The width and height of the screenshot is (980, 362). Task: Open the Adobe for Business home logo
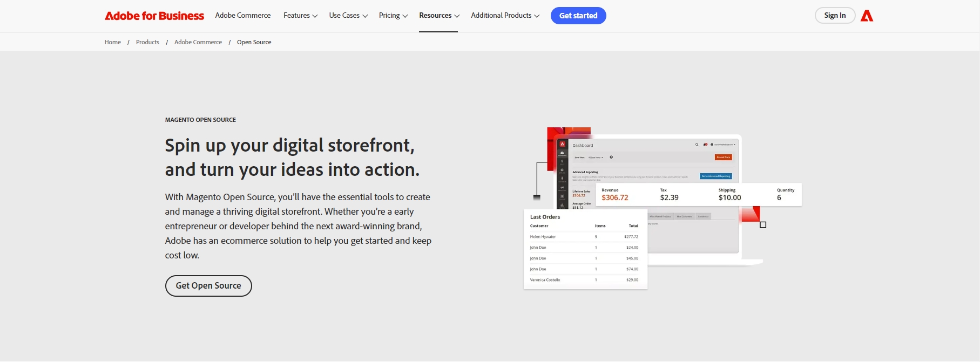pyautogui.click(x=154, y=16)
